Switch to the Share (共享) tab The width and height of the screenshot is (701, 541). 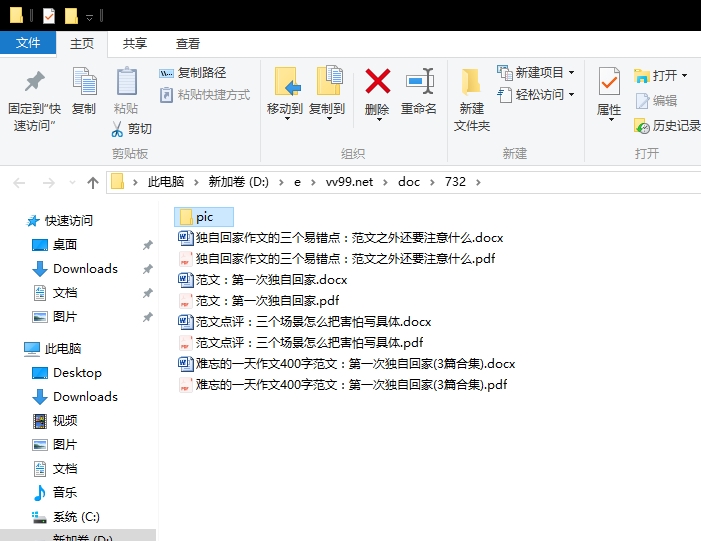click(135, 44)
